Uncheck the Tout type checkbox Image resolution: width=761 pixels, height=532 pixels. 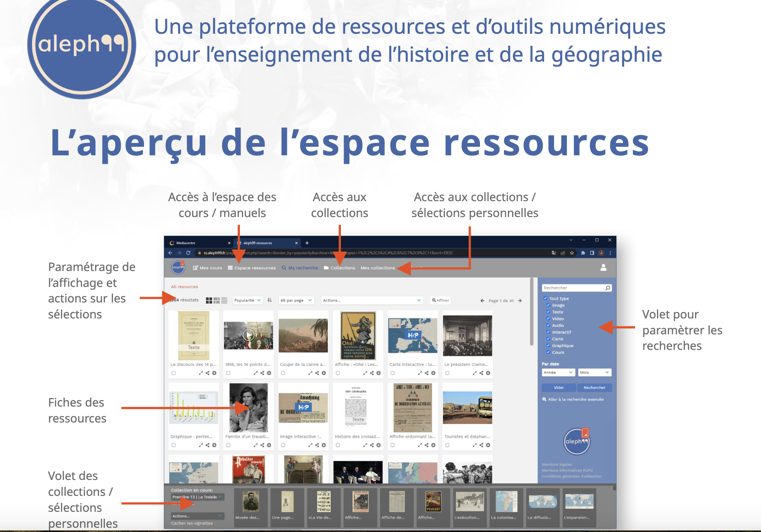[546, 298]
